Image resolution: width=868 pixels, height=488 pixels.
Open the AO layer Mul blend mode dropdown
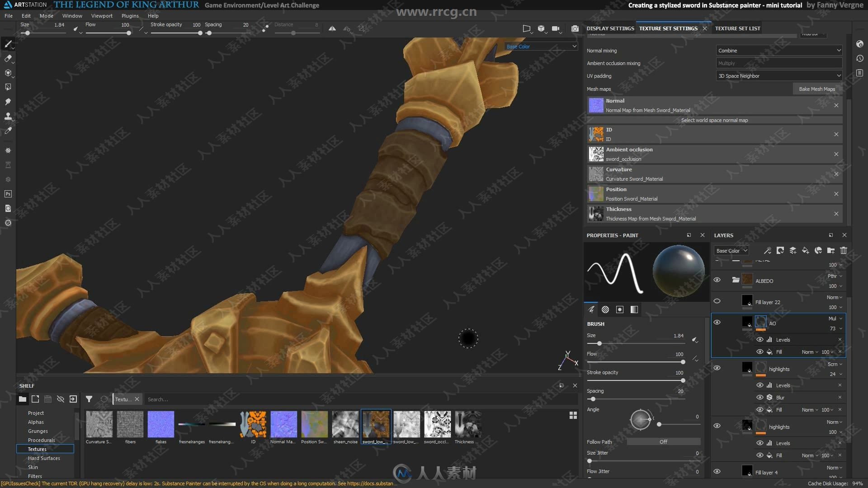coord(835,319)
